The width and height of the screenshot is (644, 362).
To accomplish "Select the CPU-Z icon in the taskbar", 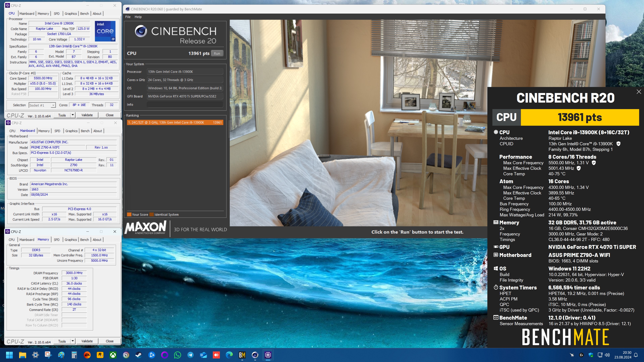I will (268, 355).
